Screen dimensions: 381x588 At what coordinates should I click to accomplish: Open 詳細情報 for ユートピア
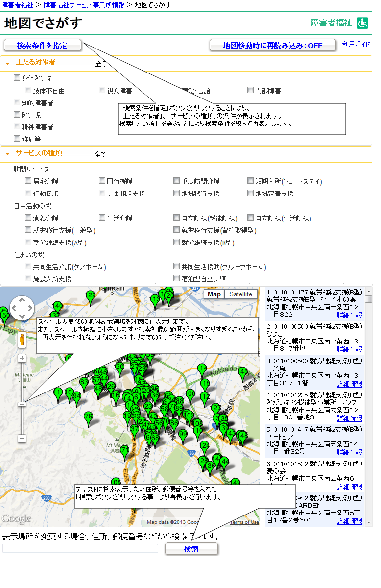349,452
